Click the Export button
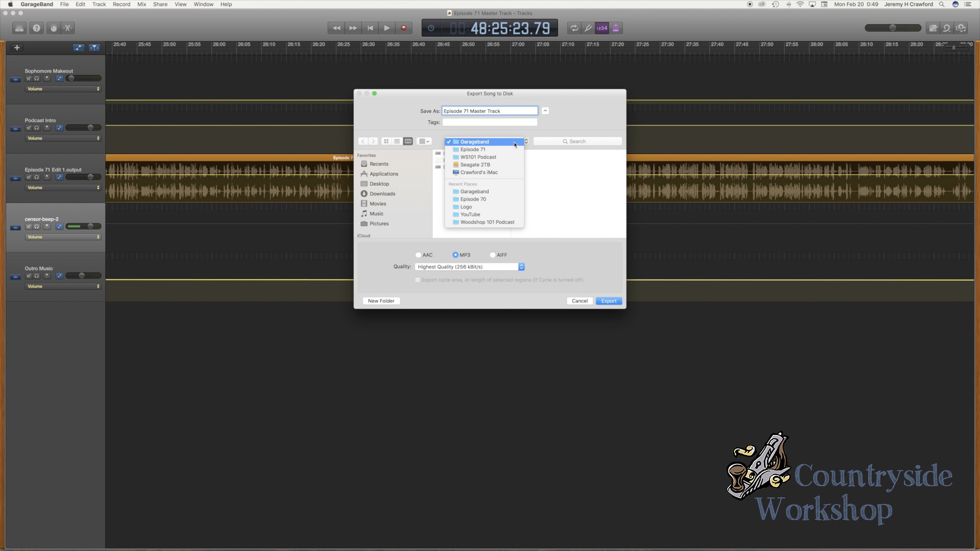Screen dimensions: 980x551 coord(608,301)
